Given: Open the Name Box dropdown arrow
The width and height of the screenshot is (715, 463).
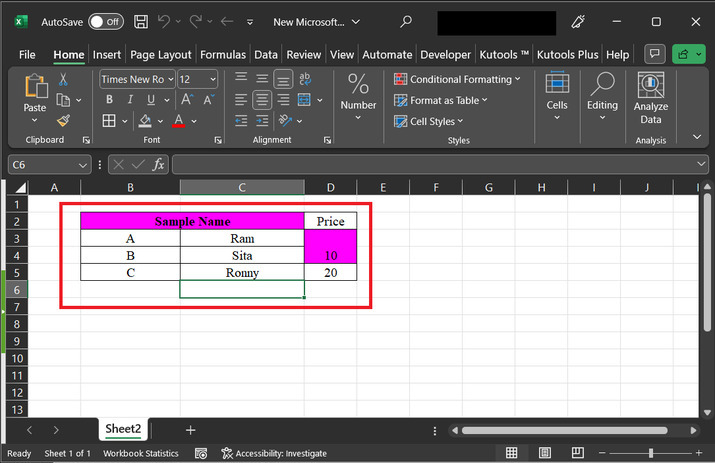Looking at the screenshot, I should coord(83,165).
